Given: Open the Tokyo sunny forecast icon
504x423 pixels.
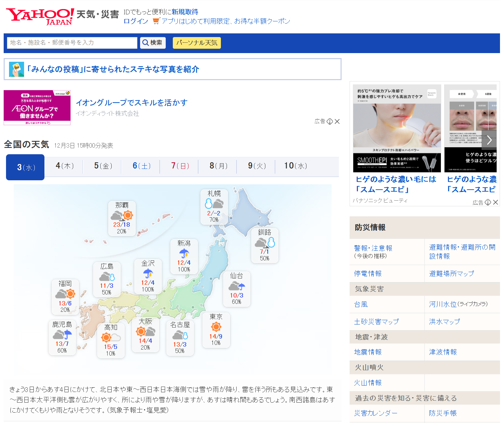Looking at the screenshot, I should pyautogui.click(x=216, y=327).
